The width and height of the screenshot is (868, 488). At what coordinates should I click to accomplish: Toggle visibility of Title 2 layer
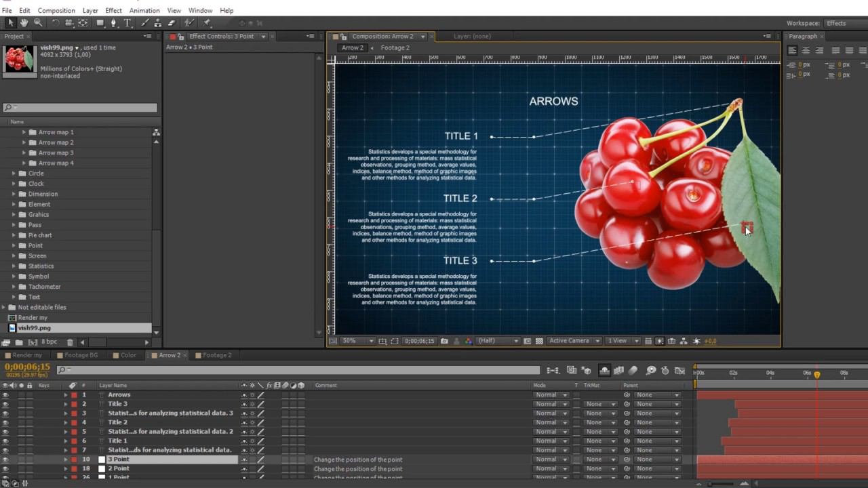[5, 422]
